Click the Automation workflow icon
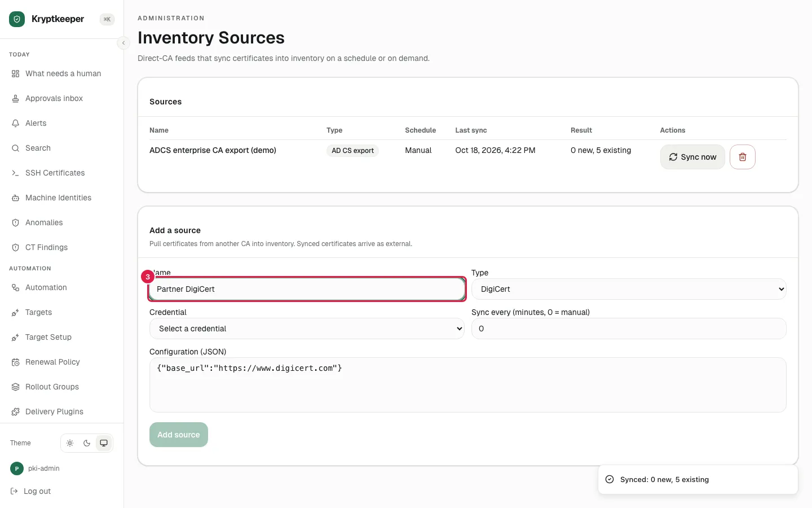 [15, 287]
